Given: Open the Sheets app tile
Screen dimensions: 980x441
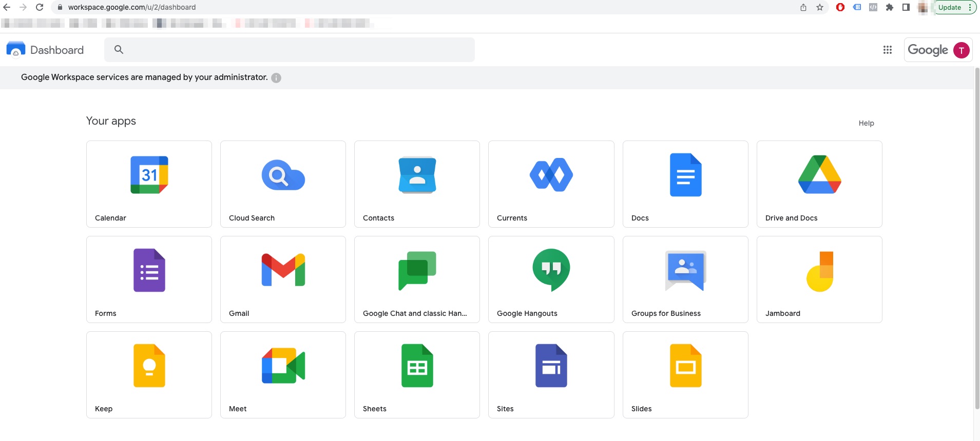Looking at the screenshot, I should [x=417, y=366].
